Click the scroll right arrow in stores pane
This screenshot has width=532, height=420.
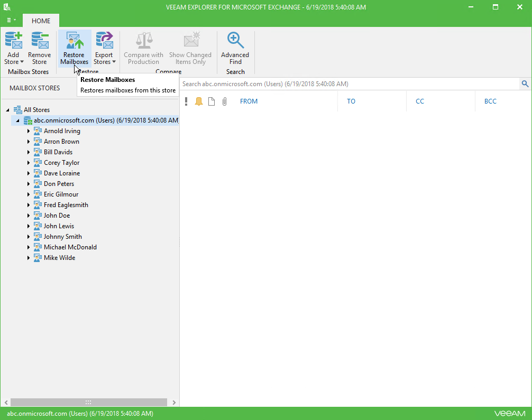point(174,403)
